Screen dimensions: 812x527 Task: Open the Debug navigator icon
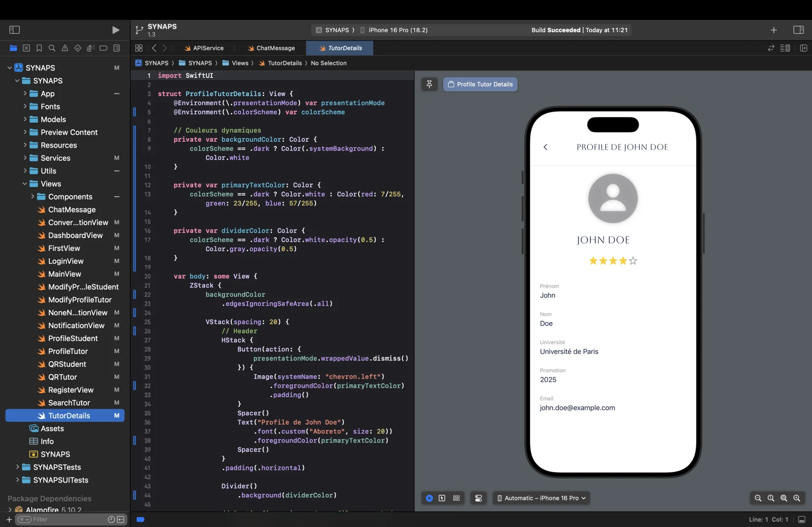point(91,48)
